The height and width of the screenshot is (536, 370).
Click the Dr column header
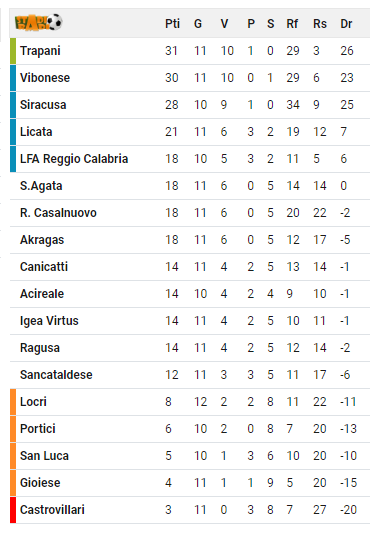[346, 24]
